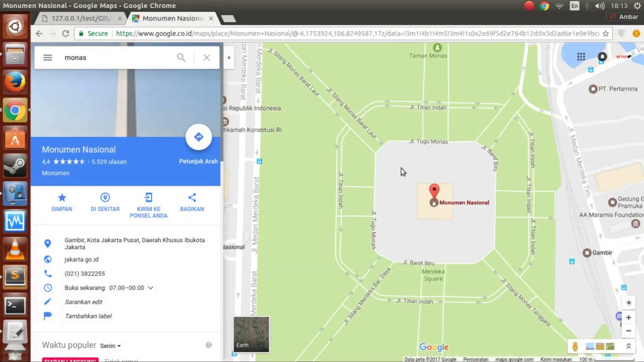This screenshot has width=644, height=362.
Task: Close the 127.0.0.1 tab
Action: [119, 18]
